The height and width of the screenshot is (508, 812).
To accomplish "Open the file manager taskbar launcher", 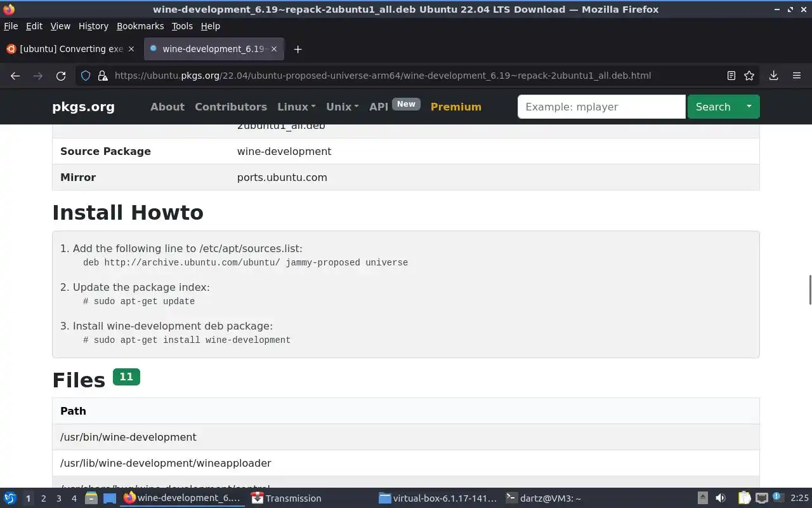I will tap(91, 498).
